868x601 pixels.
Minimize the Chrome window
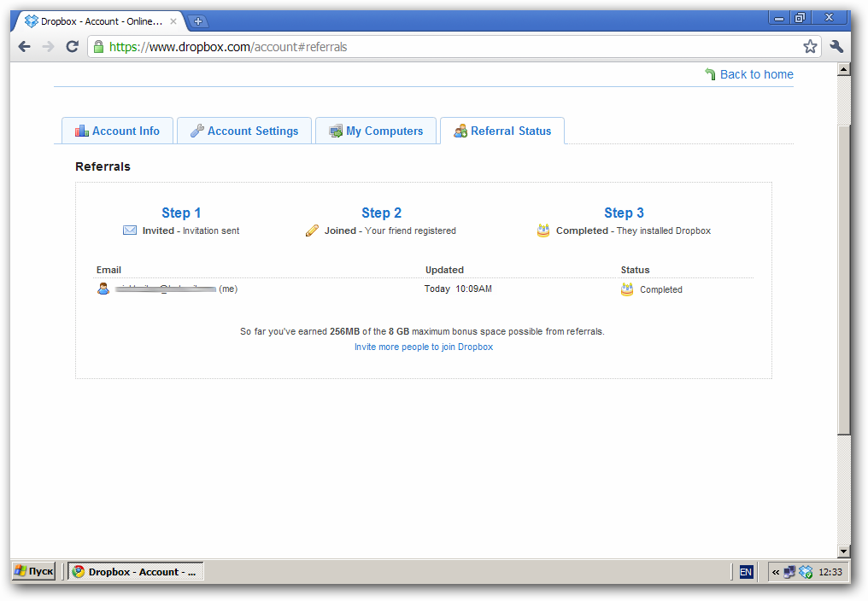coord(779,18)
